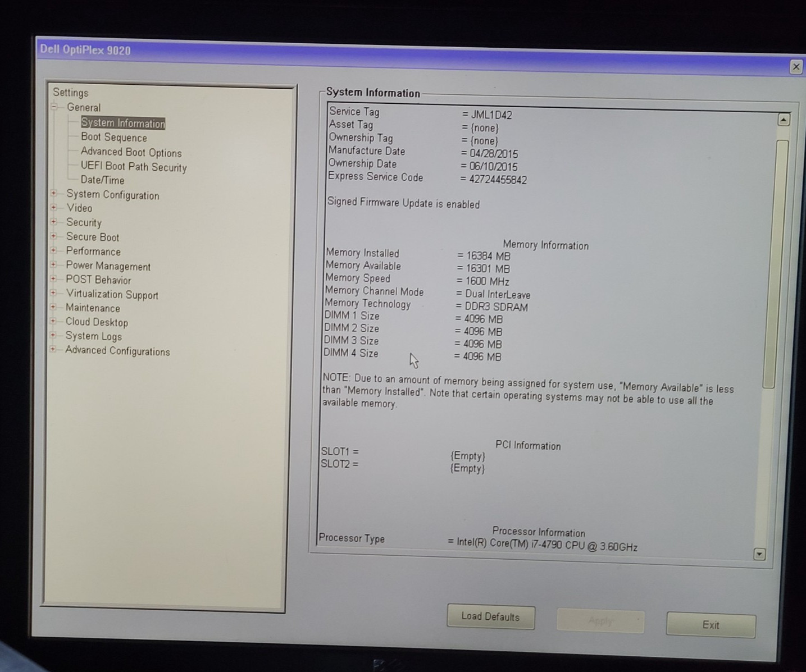Click the Manufacture Date value 04/28/2015
The height and width of the screenshot is (672, 806).
pos(494,154)
